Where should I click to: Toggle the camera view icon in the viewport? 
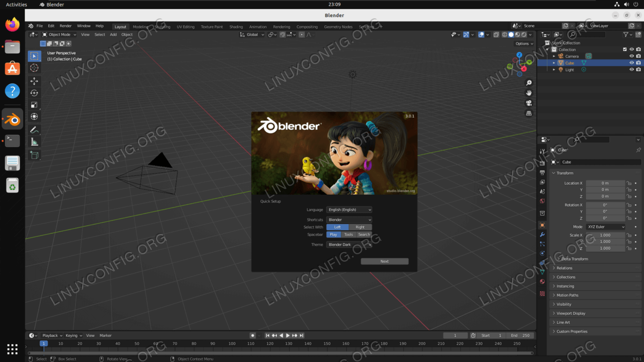[x=529, y=103]
